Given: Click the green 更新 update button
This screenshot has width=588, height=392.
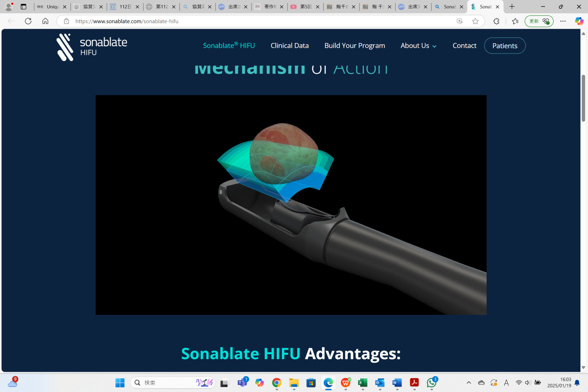Looking at the screenshot, I should 539,21.
